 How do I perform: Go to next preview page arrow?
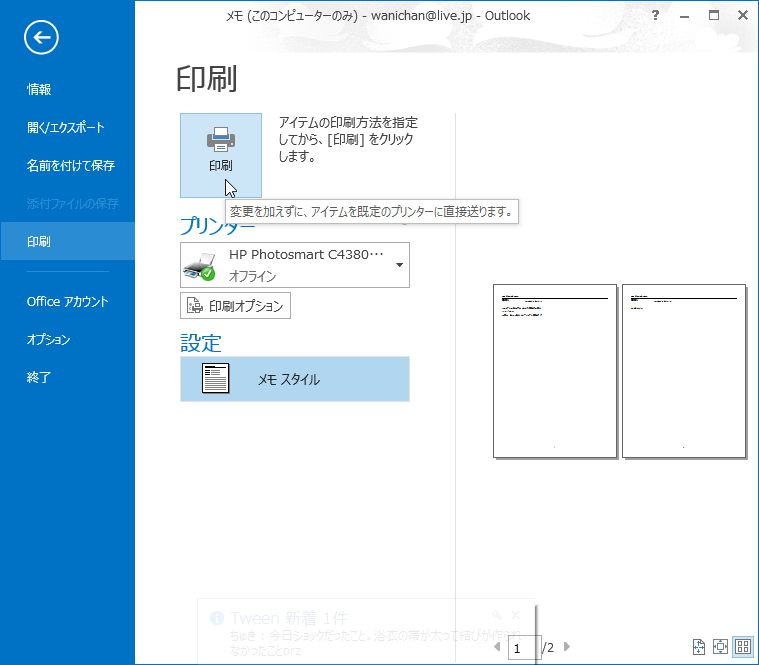point(567,647)
